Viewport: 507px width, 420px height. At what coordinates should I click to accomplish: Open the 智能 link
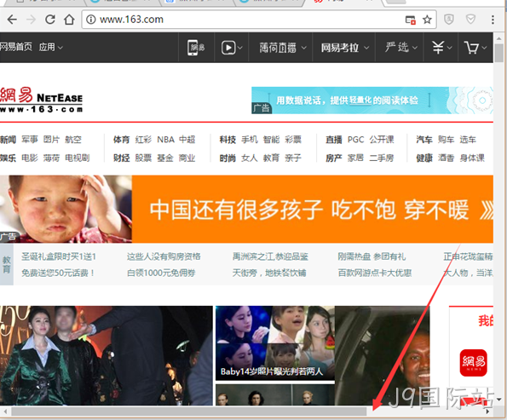pos(271,140)
